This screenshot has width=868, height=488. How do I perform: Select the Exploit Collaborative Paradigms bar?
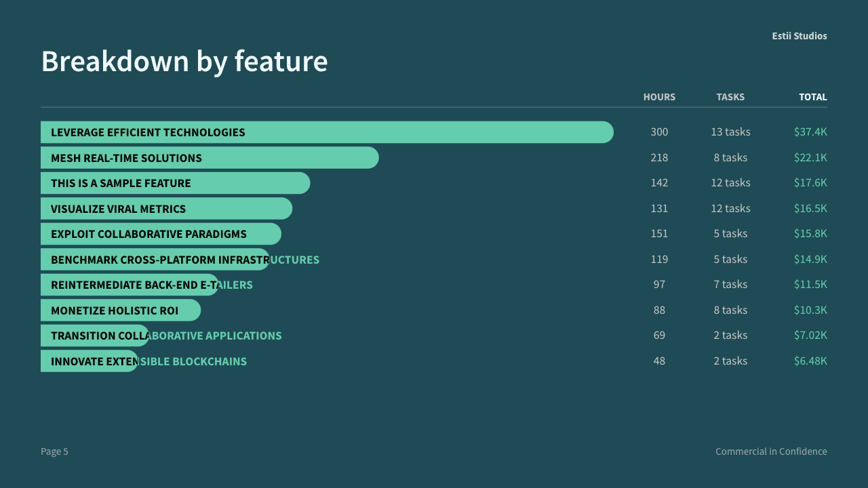161,234
